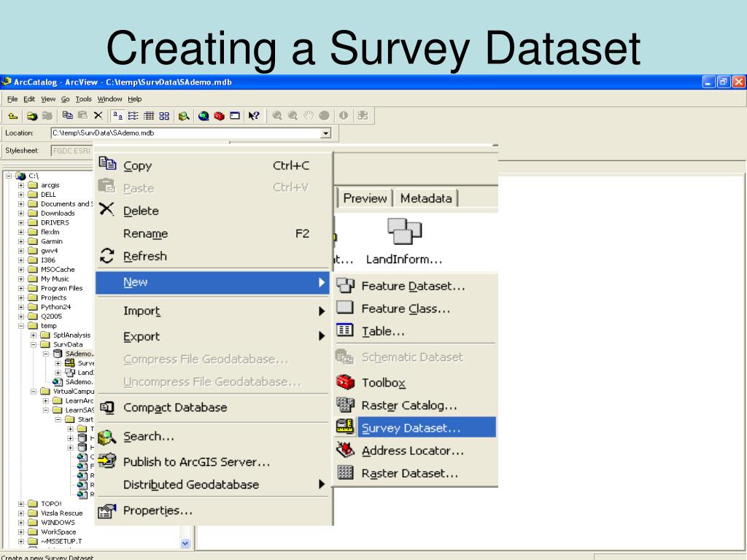Click the Create Thumbnail icon
This screenshot has height=560, width=747.
coord(363,116)
